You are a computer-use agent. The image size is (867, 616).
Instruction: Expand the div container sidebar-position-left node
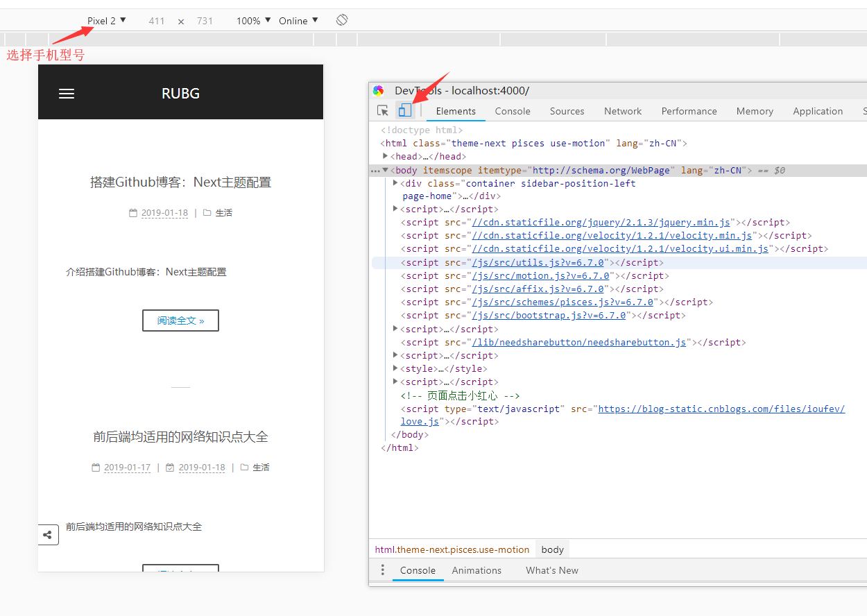click(x=395, y=183)
